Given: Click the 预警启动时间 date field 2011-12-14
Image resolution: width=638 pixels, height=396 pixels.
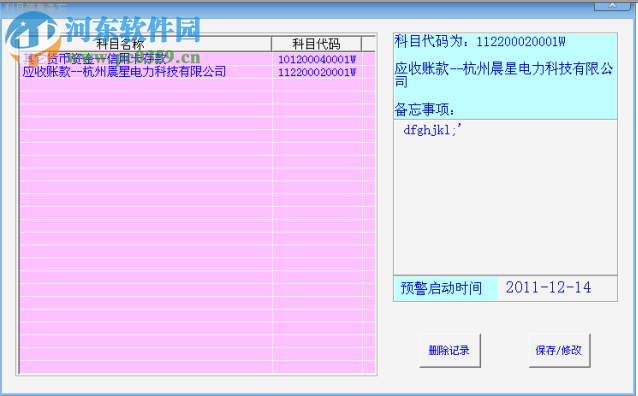Looking at the screenshot, I should [x=557, y=288].
